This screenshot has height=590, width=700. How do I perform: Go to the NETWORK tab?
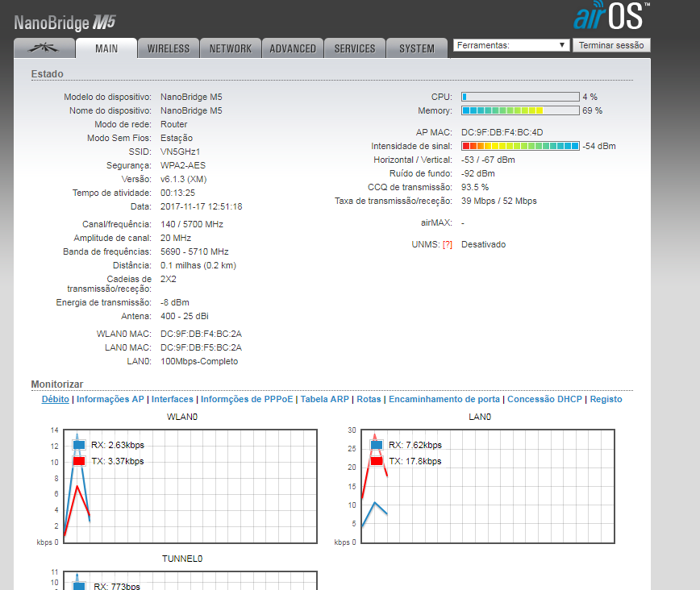point(231,48)
